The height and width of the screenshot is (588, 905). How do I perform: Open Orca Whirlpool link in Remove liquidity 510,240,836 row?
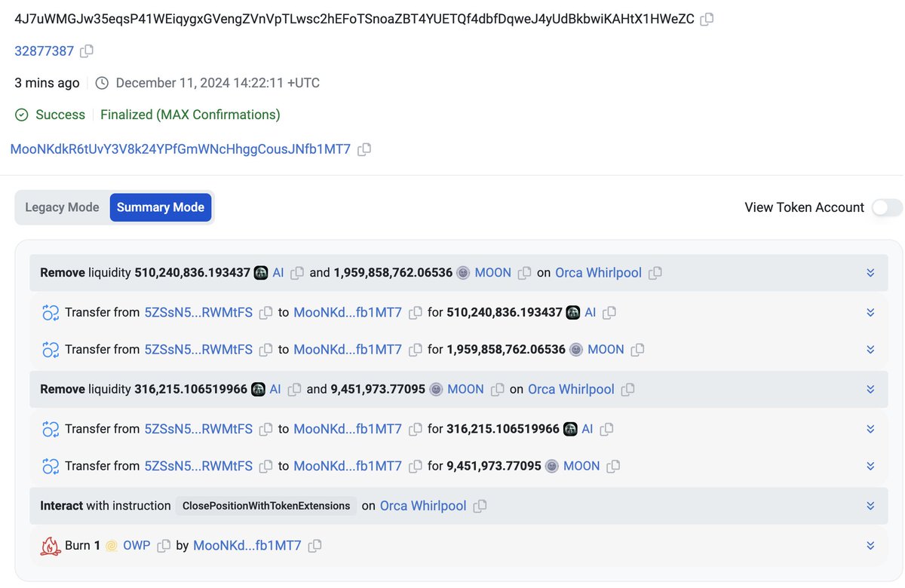(x=598, y=273)
